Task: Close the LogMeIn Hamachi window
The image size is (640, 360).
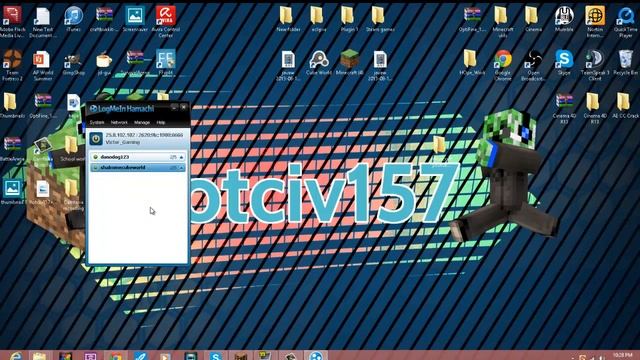Action: pyautogui.click(x=184, y=107)
